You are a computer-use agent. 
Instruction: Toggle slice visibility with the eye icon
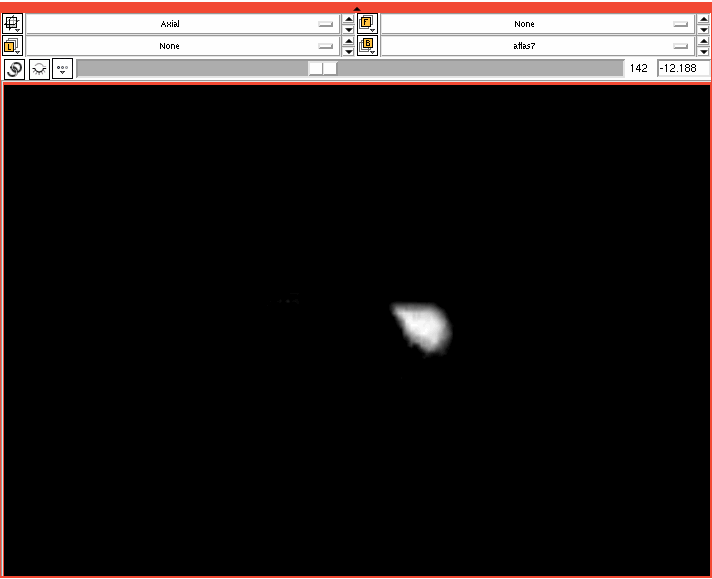[x=39, y=69]
